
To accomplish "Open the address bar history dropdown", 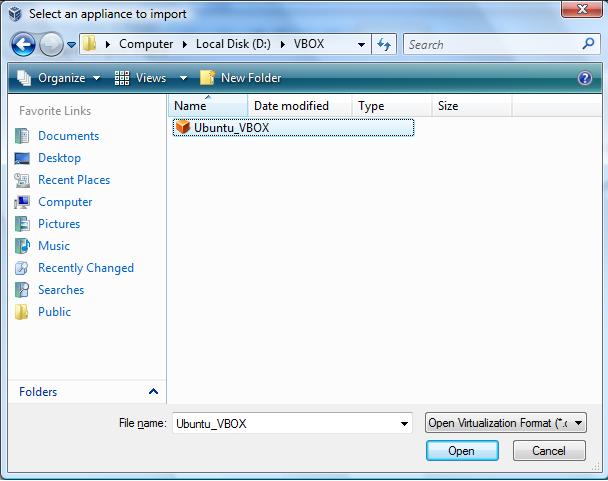I will (361, 45).
